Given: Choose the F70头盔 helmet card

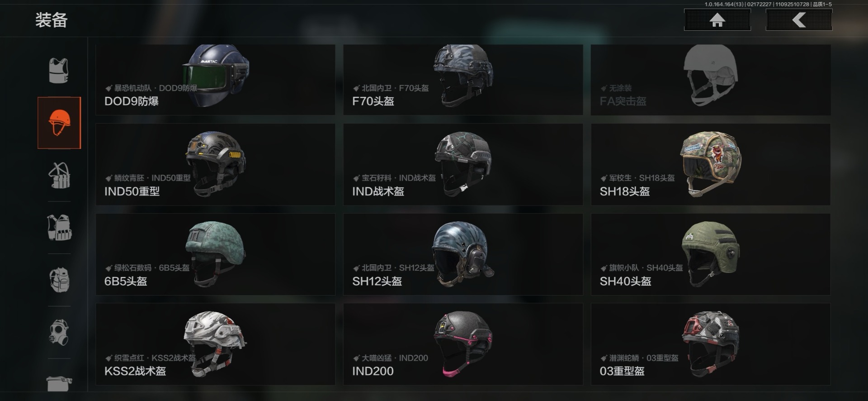Looking at the screenshot, I should [x=463, y=80].
